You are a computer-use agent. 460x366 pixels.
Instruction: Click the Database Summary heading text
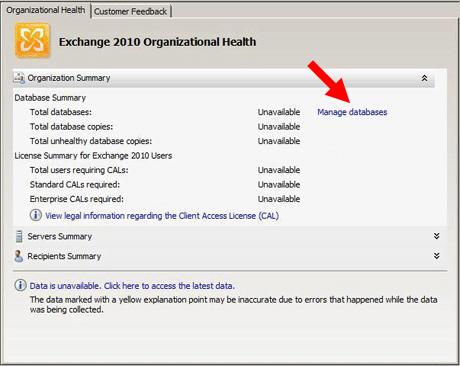tap(50, 98)
